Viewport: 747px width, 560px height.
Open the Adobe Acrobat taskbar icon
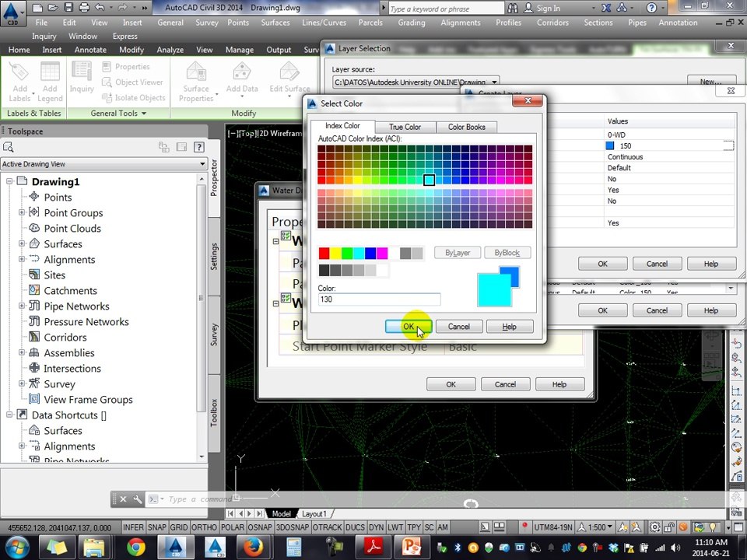(373, 547)
